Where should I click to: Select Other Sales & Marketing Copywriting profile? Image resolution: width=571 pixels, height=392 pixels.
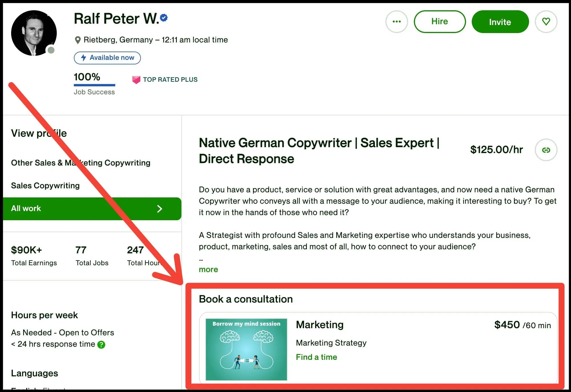[x=81, y=163]
